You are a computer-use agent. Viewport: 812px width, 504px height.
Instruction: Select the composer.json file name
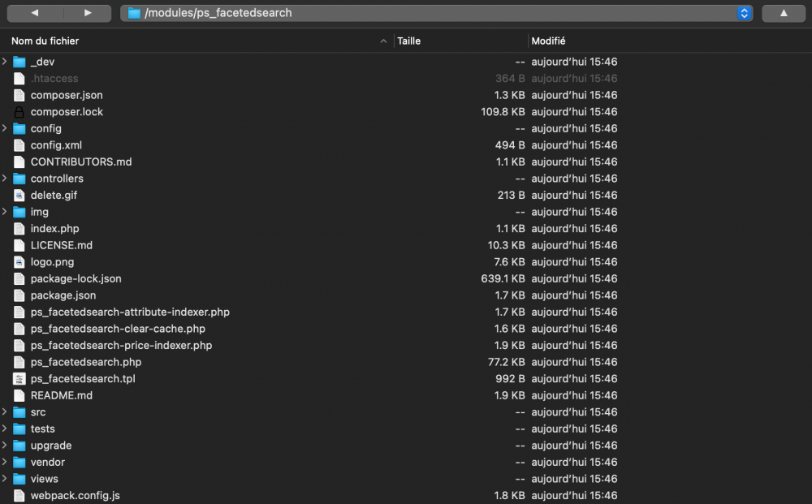(67, 95)
